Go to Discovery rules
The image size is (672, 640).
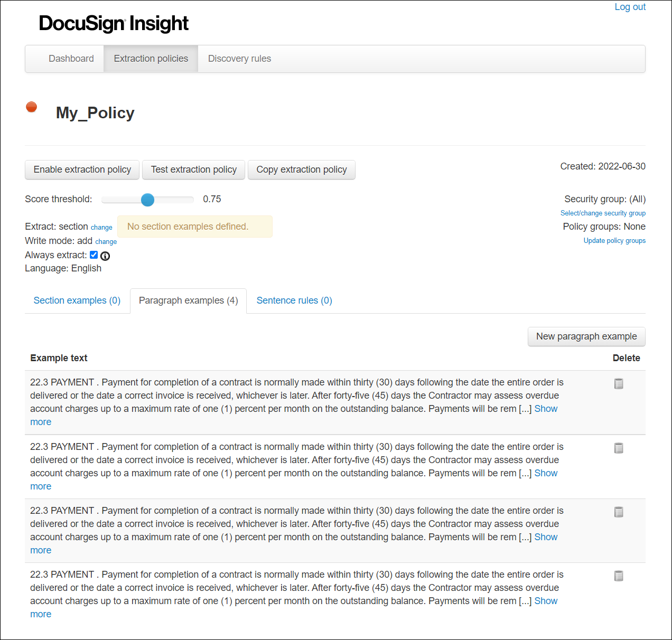click(239, 59)
